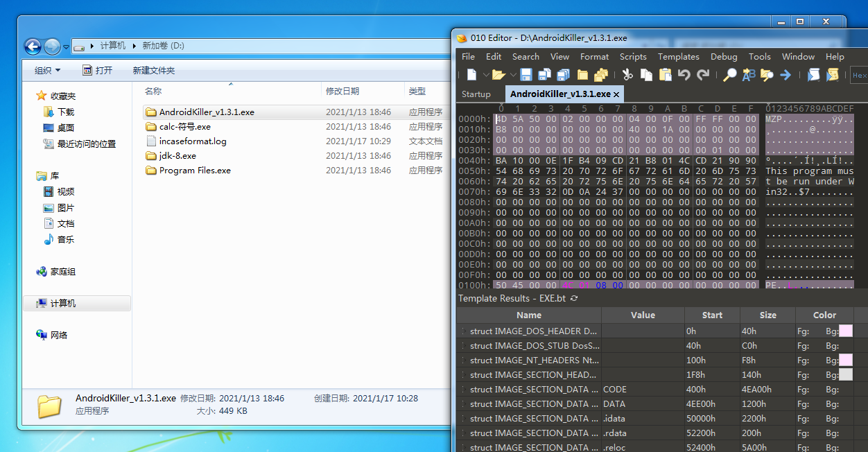Click the Goto blue arrow icon

(x=785, y=75)
